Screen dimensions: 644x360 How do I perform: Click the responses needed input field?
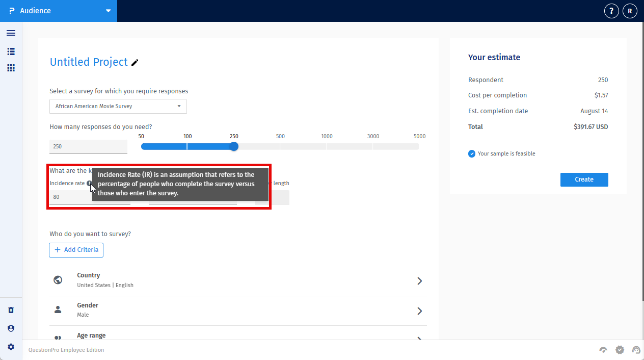pos(89,146)
